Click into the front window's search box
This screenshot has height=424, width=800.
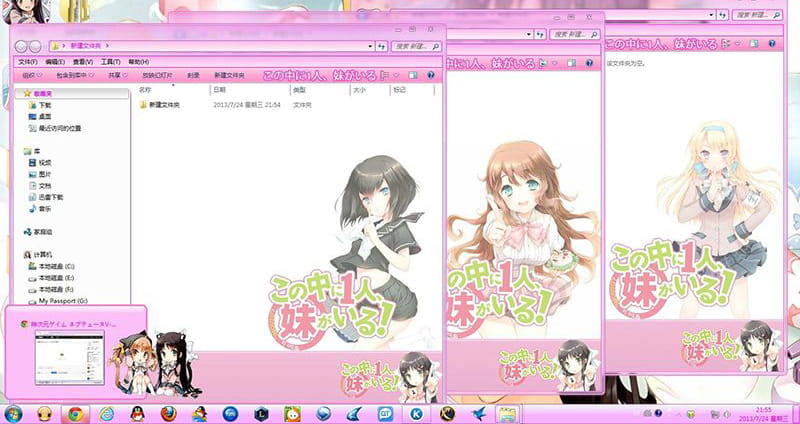411,46
